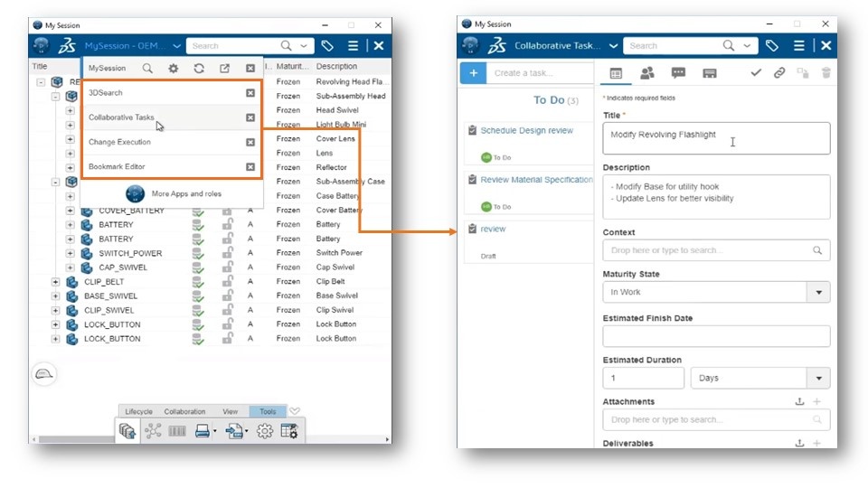Viewport: 868px width, 488px height.
Task: Switch to the Lifecycle tab
Action: 138,412
